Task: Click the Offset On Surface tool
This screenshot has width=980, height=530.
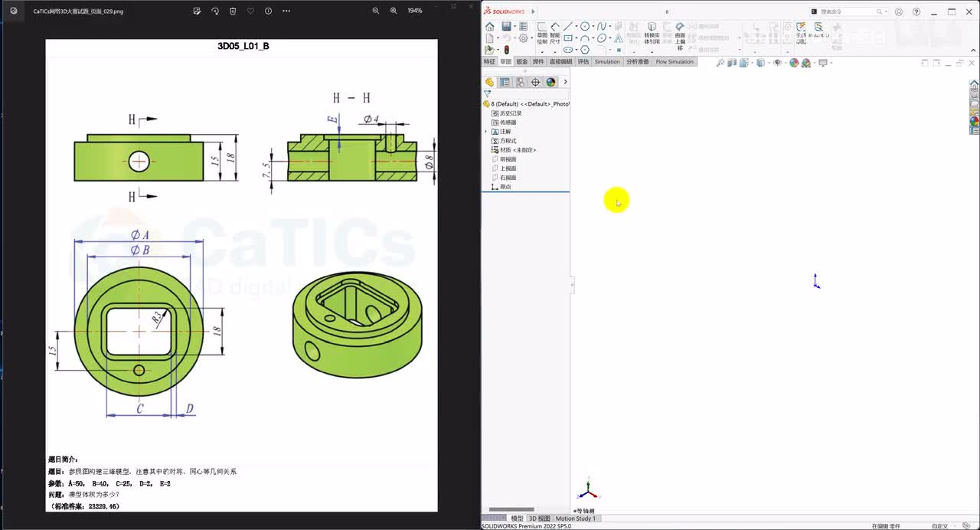Action: [x=680, y=36]
